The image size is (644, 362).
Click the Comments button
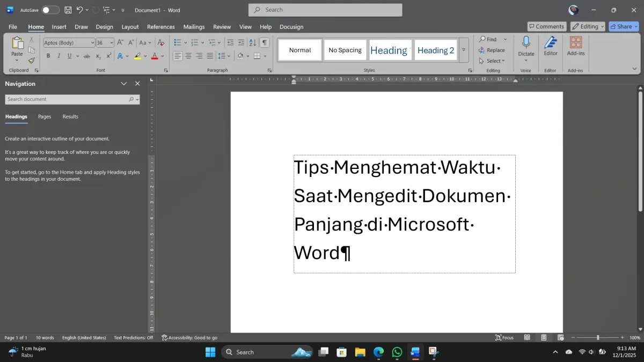(547, 26)
